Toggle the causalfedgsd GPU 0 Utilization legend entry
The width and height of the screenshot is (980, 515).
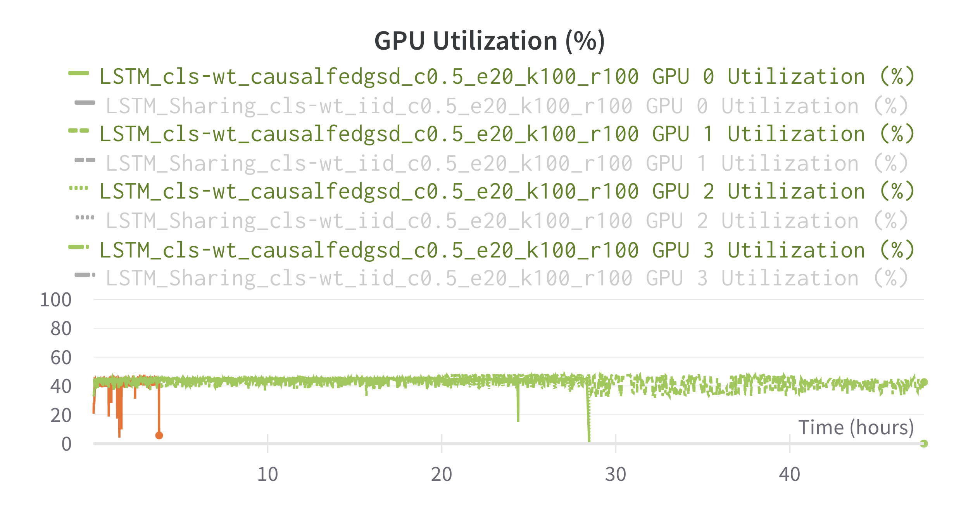pos(507,76)
